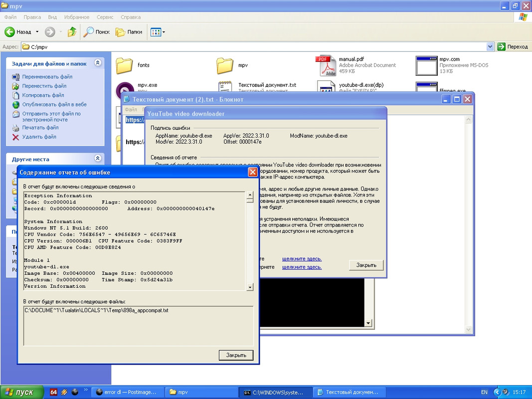
Task: Open Избранное menu in Explorer
Action: pyautogui.click(x=77, y=17)
